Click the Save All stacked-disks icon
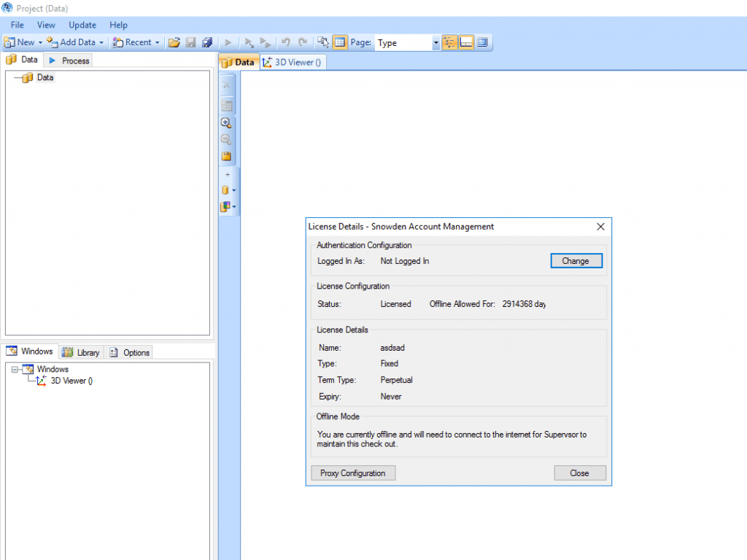 [207, 42]
